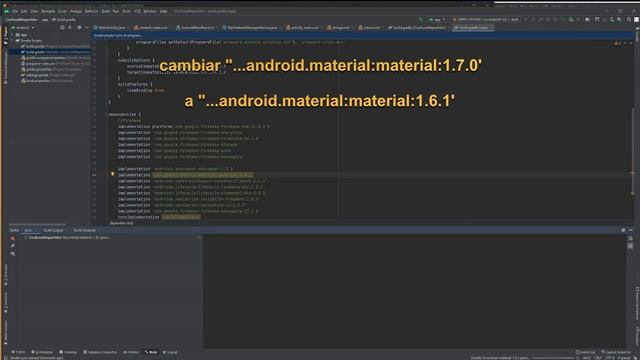Stop the Gradle sync with red icon
Screen dimensions: 640x360
click(x=13, y=238)
